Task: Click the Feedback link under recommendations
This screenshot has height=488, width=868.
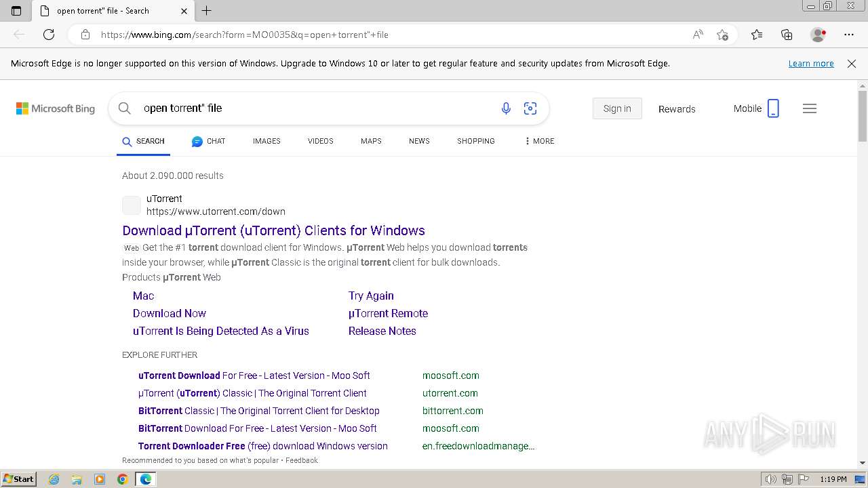Action: [x=302, y=460]
